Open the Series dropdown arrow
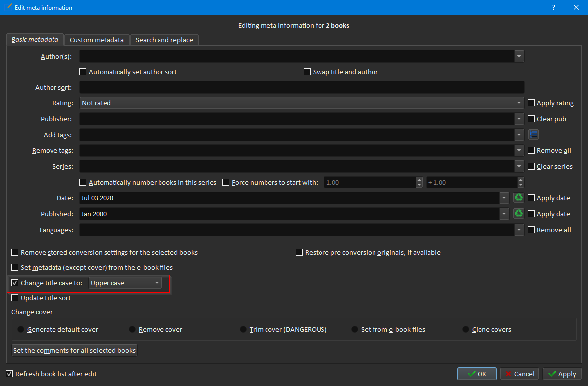 519,166
